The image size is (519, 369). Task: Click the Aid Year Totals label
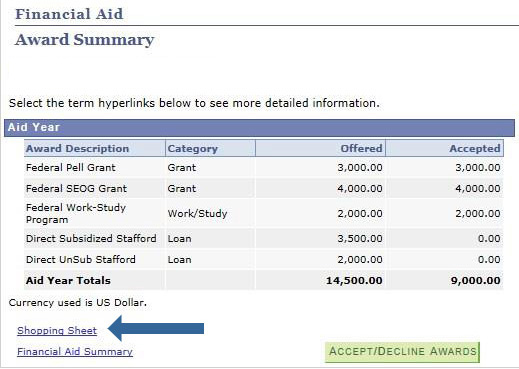click(68, 280)
